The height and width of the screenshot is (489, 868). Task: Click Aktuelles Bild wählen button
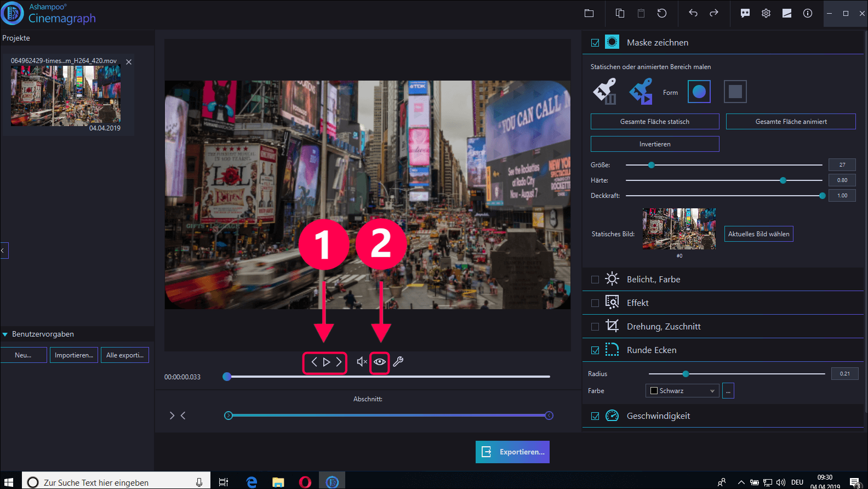click(759, 234)
